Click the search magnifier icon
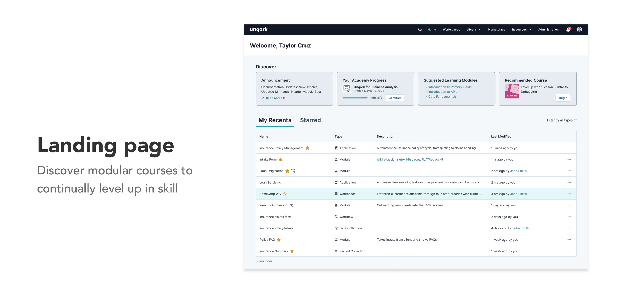 420,30
